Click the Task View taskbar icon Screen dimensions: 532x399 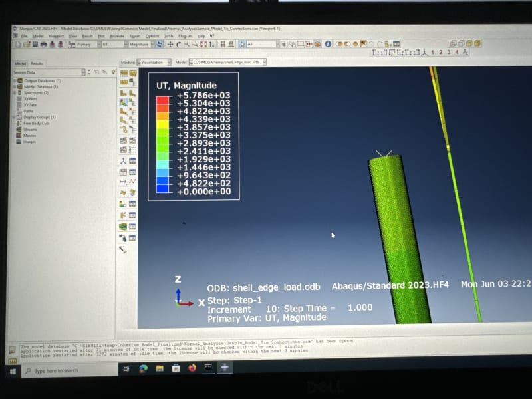[126, 369]
